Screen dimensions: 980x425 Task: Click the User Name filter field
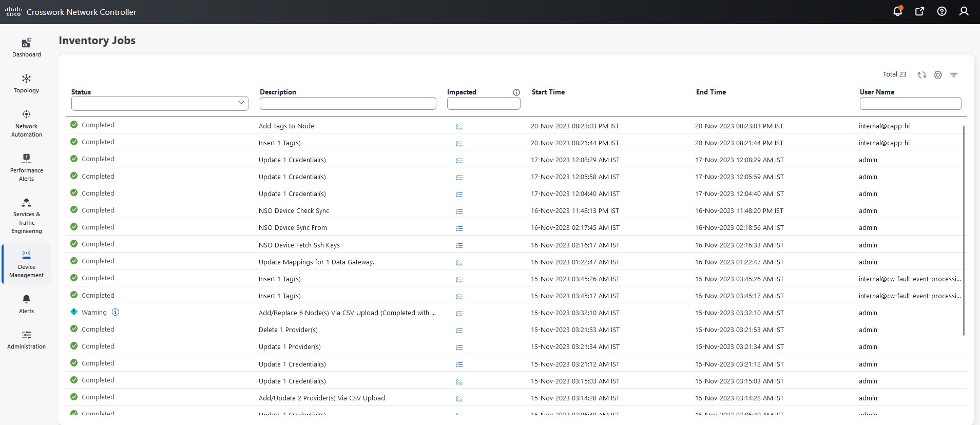point(910,103)
